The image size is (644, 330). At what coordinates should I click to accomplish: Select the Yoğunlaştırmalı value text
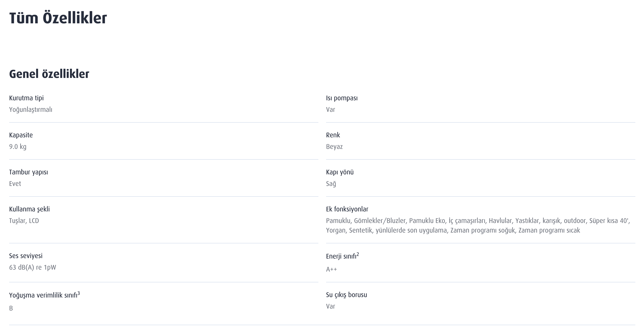coord(31,110)
